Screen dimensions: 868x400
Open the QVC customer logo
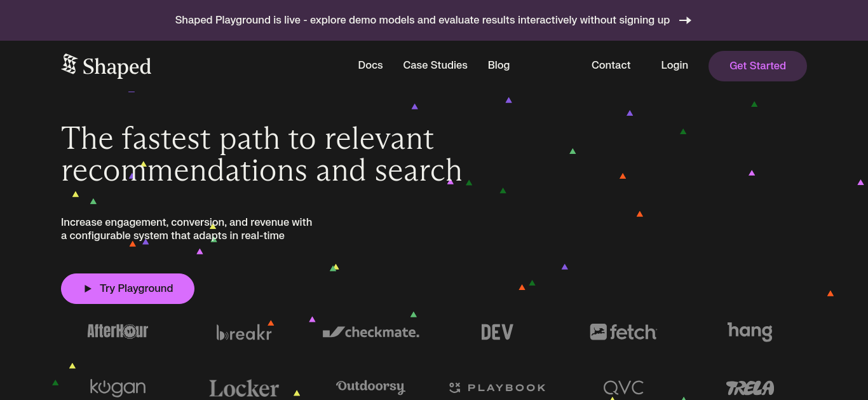[x=623, y=387]
